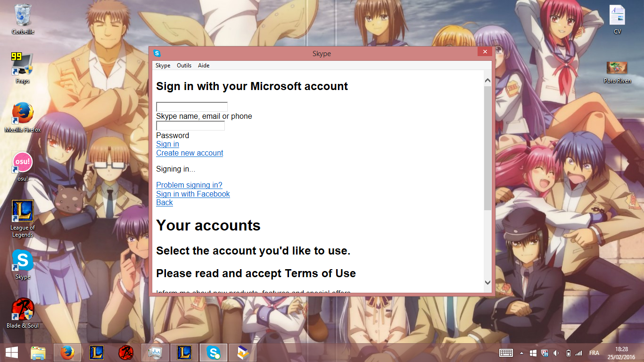The height and width of the screenshot is (362, 644).
Task: Open the Windows Start button
Action: pos(12,353)
